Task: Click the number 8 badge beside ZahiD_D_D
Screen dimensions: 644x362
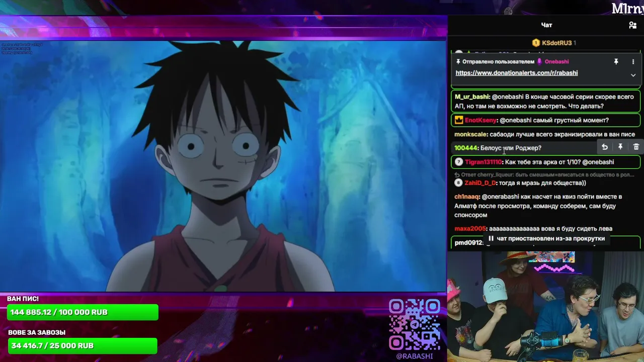Action: coord(458,183)
